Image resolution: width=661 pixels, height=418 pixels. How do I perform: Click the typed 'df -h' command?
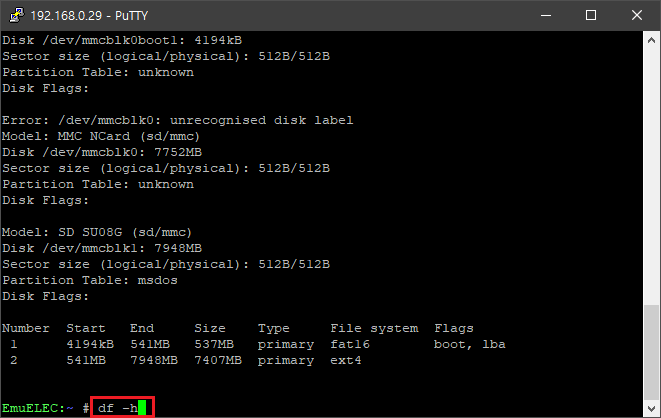tap(118, 408)
